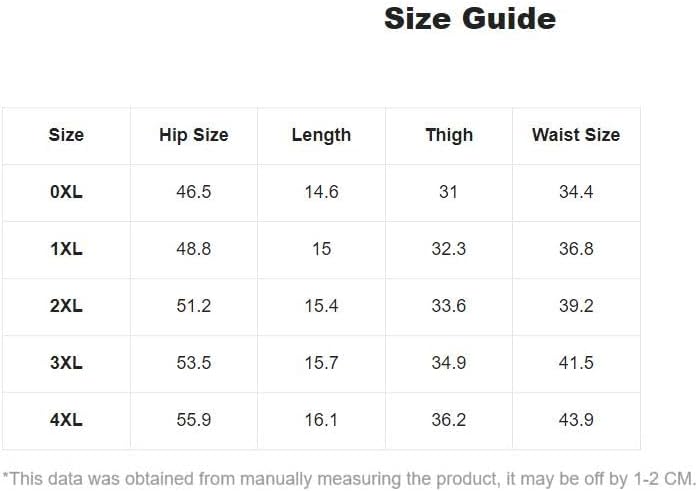698x491 pixels.
Task: Select the Hip Size column header
Action: tap(194, 135)
